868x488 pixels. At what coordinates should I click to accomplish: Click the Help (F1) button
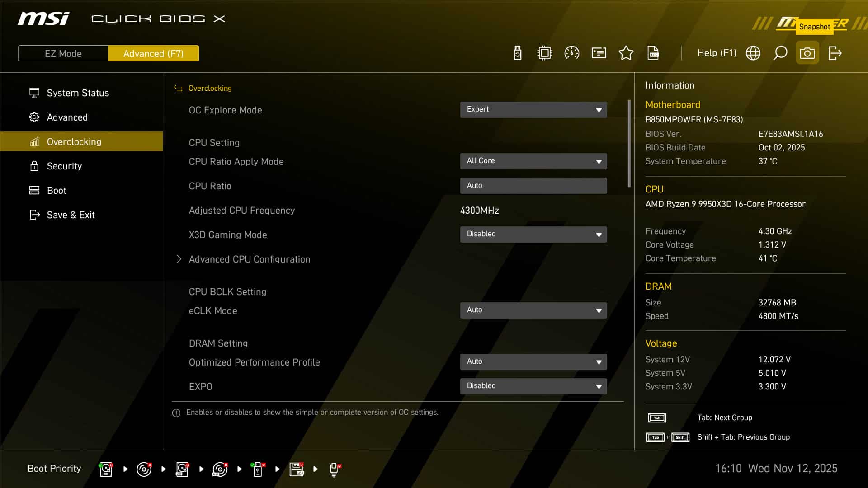[717, 53]
